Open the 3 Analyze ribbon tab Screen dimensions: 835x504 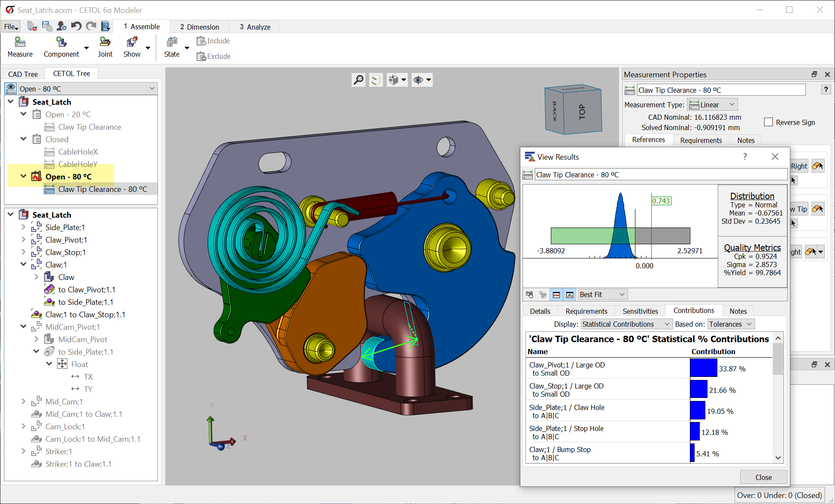tap(255, 27)
